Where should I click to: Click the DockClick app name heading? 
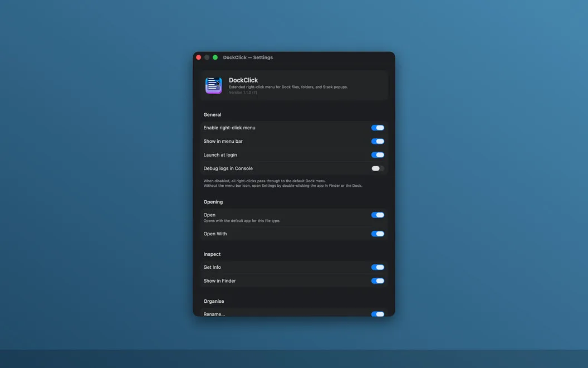click(x=243, y=80)
